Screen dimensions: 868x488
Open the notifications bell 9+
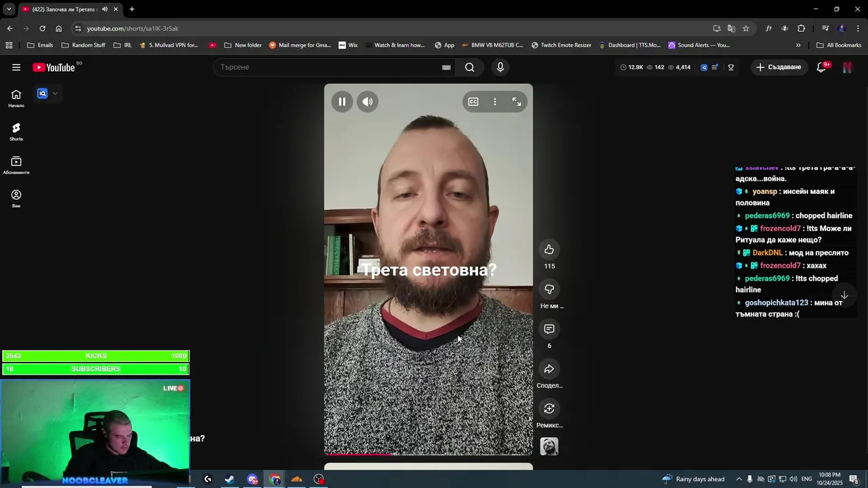(x=822, y=67)
